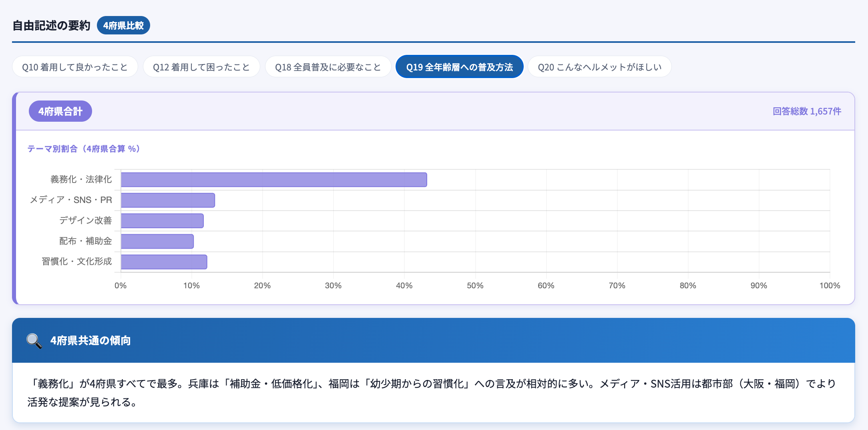Click the 4府県共通の傾向 header banner
The height and width of the screenshot is (430, 868).
[434, 340]
